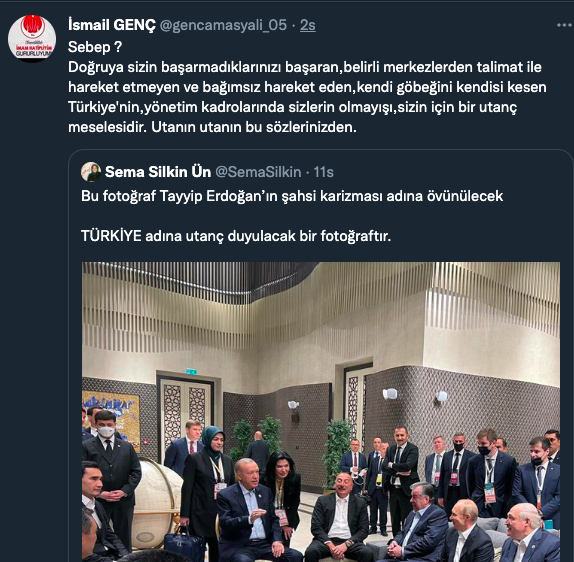The height and width of the screenshot is (562, 574).
Task: Visit the @SemaSilkin handle
Action: click(258, 172)
